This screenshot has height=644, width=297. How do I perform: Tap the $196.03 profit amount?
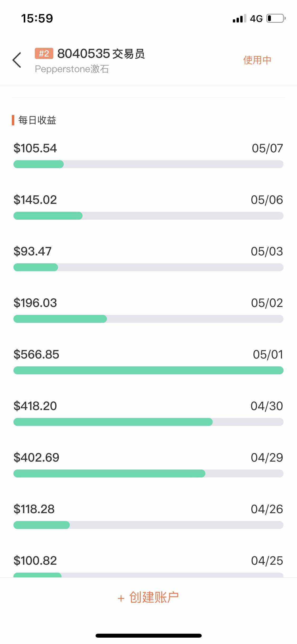[35, 303]
